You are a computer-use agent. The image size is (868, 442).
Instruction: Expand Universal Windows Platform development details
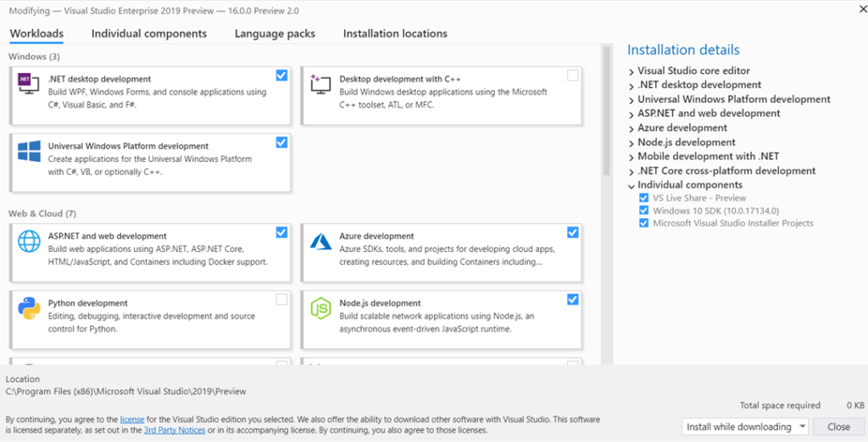point(631,100)
